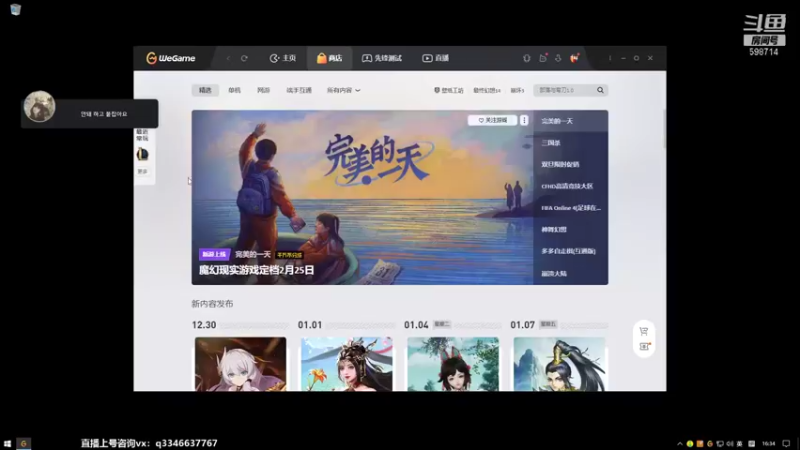Click the notification popup avatar
This screenshot has height=450, width=800.
tap(39, 107)
